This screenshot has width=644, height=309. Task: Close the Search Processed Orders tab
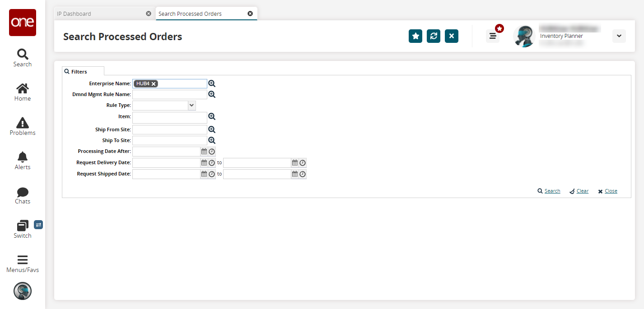250,14
